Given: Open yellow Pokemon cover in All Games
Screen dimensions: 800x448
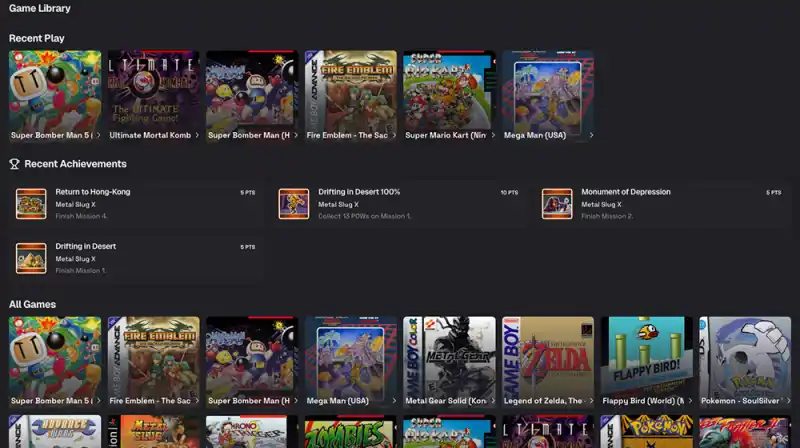Looking at the screenshot, I should (646, 432).
